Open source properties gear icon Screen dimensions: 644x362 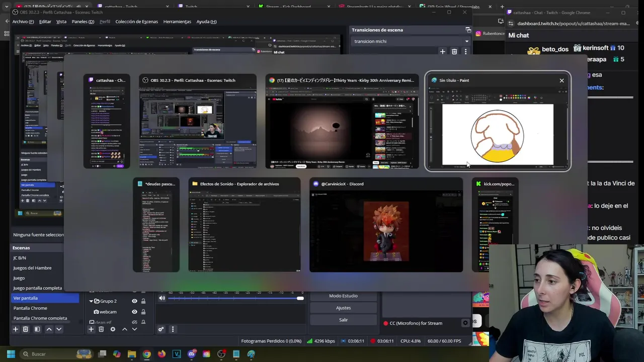point(113,329)
